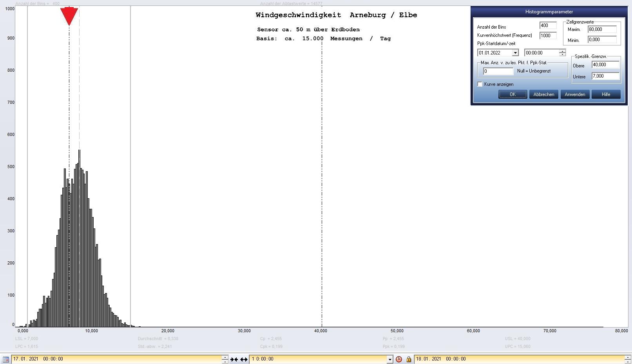Enable the Kurve anzeigen checkbox
632x364 pixels.
(480, 84)
